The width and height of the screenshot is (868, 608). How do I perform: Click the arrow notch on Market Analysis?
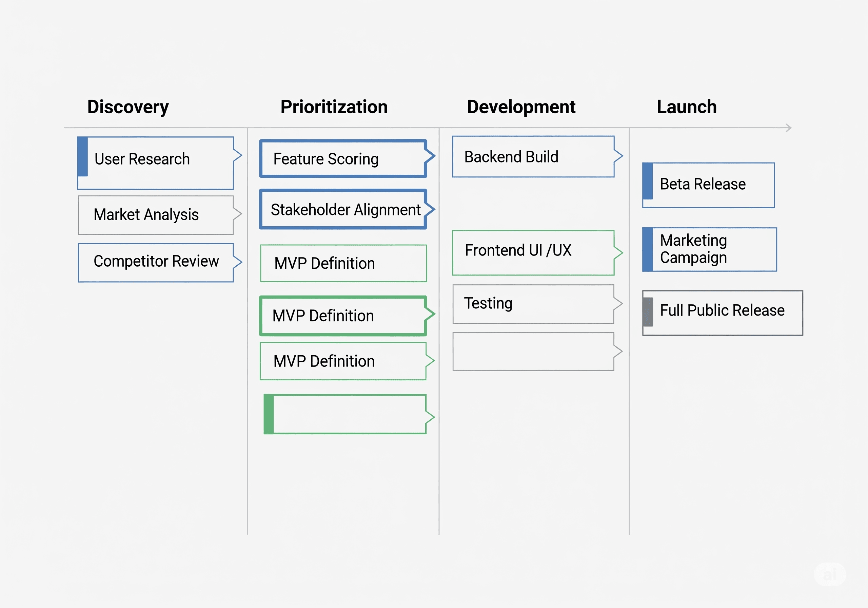(x=237, y=214)
